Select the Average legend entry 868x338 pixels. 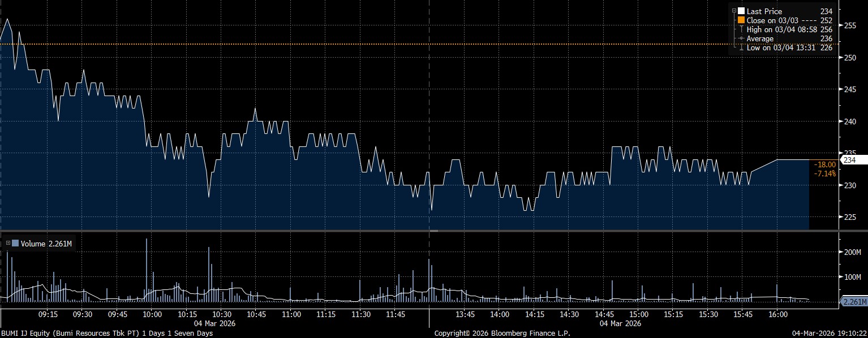click(760, 38)
